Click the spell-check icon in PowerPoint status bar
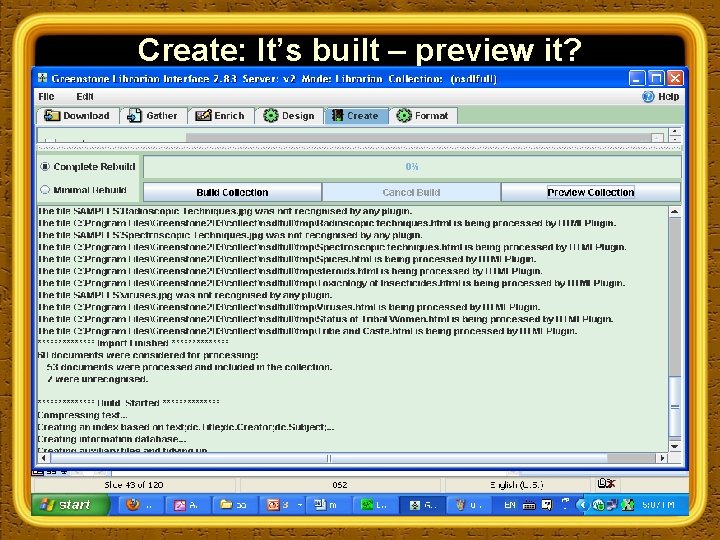 (x=606, y=483)
